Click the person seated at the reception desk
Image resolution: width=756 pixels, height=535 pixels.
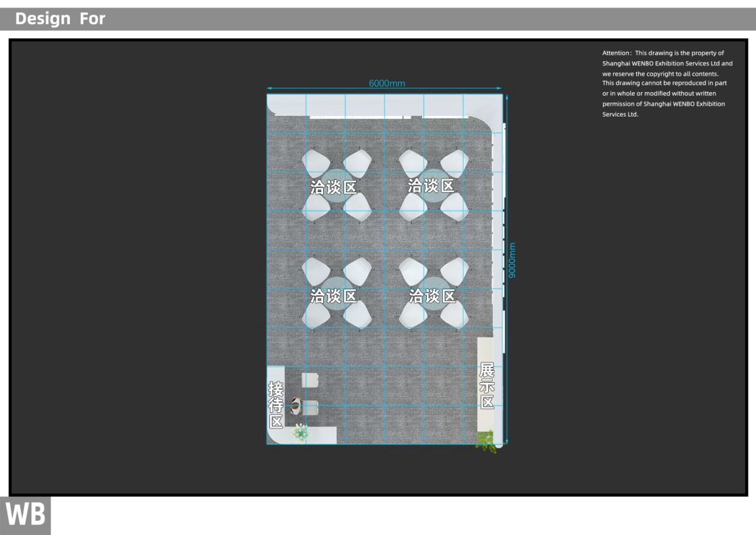[296, 406]
